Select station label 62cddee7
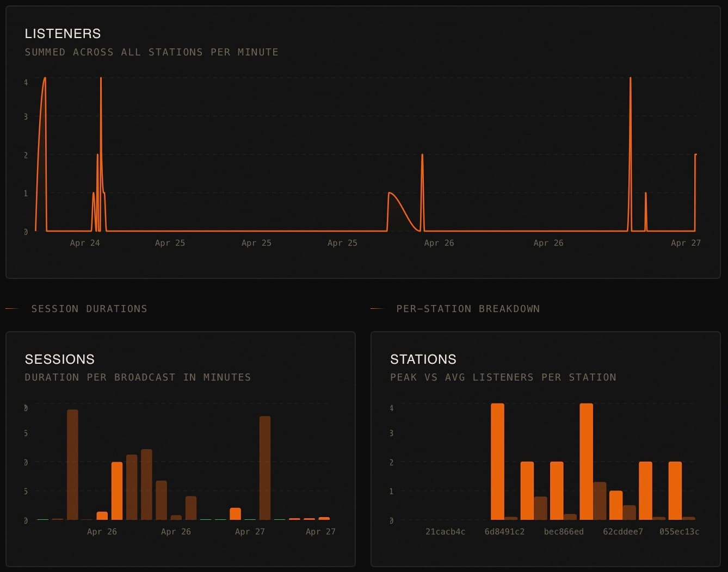Viewport: 728px width, 572px height. tap(623, 532)
